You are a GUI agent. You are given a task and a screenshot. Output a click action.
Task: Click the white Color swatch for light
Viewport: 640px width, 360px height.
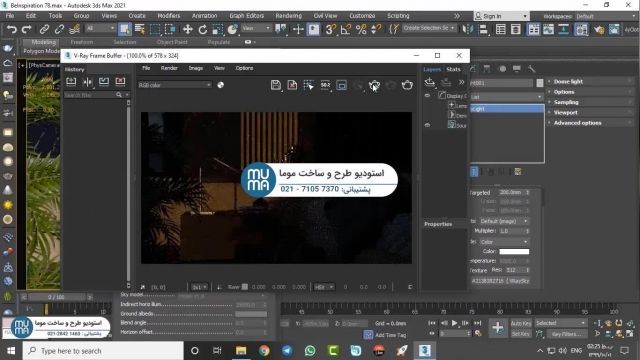click(x=514, y=251)
